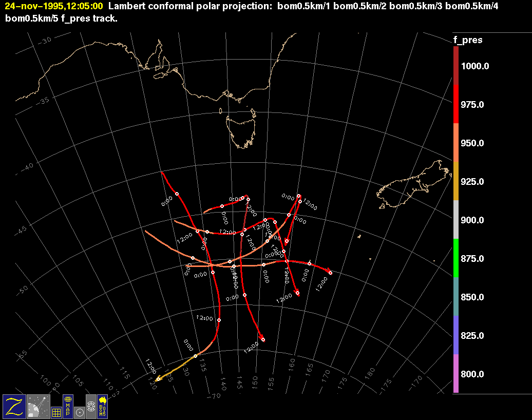This screenshot has height=420, width=532.
Task: Click the Tasmania island outline
Action: coord(242,129)
